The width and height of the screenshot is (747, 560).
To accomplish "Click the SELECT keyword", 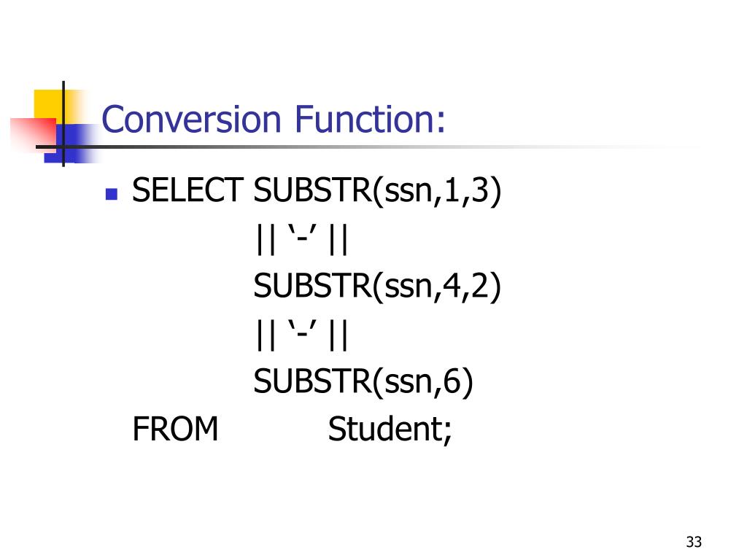I will coord(187,190).
